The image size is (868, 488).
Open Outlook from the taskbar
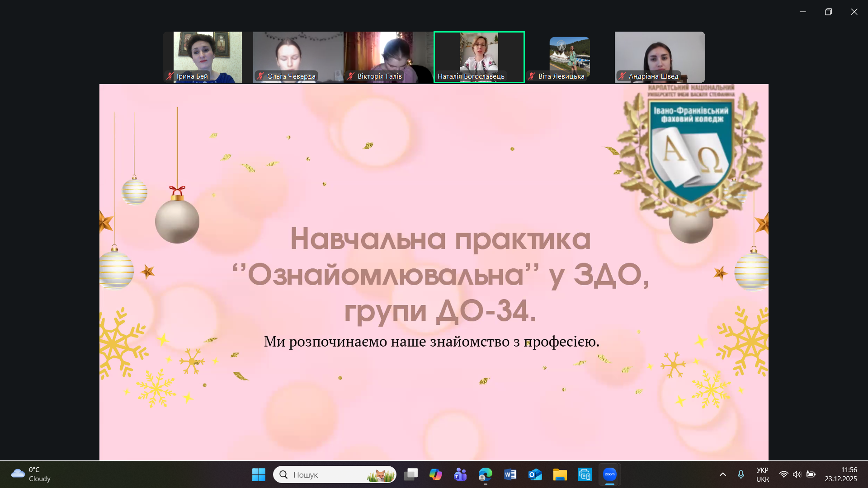click(x=535, y=474)
